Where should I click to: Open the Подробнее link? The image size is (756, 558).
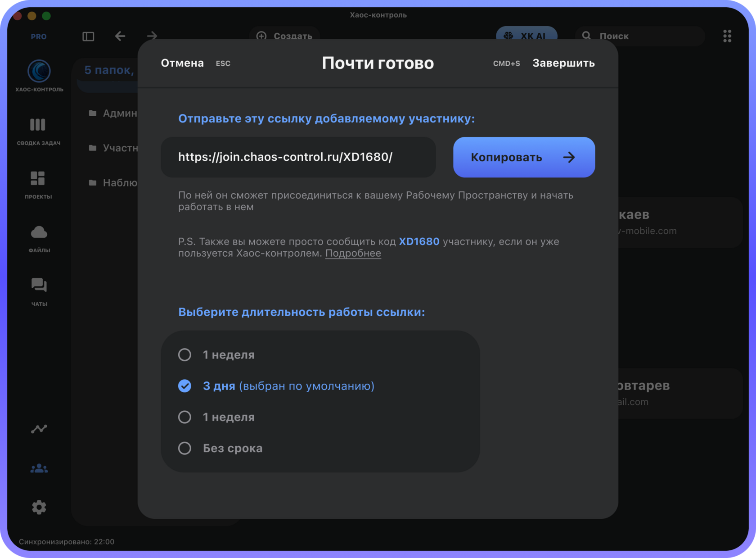[353, 253]
